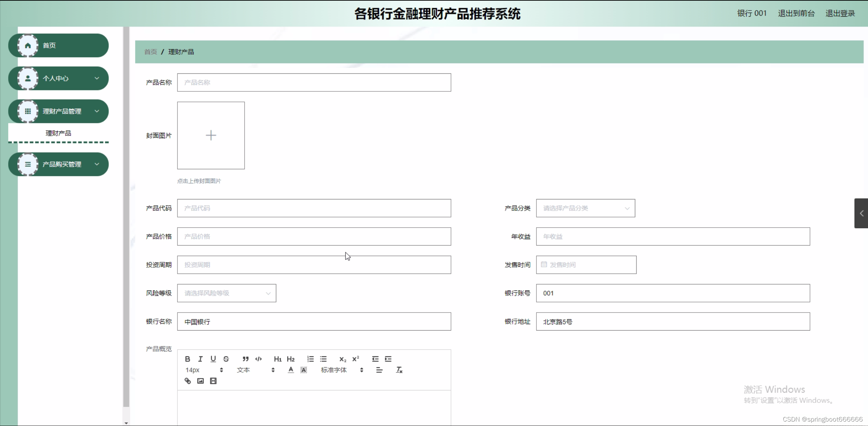This screenshot has width=868, height=426.
Task: Toggle bold formatting in editor toolbar
Action: 187,359
